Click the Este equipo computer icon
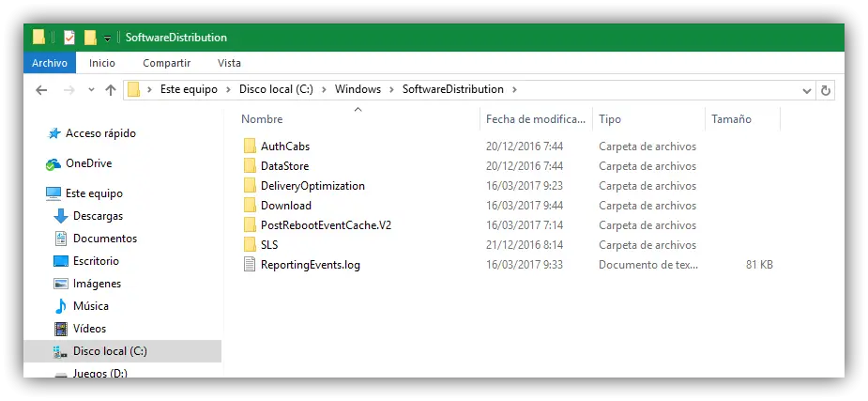This screenshot has width=868, height=401. pyautogui.click(x=53, y=193)
